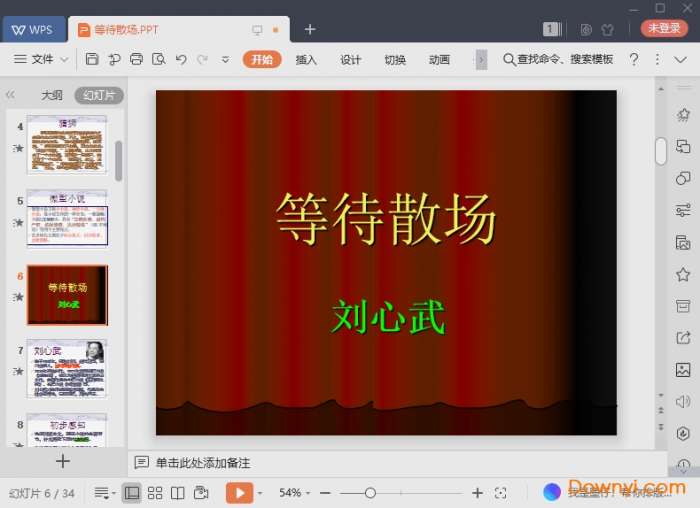Image resolution: width=700 pixels, height=508 pixels.
Task: Show more ribbon tabs arrow
Action: pos(481,60)
